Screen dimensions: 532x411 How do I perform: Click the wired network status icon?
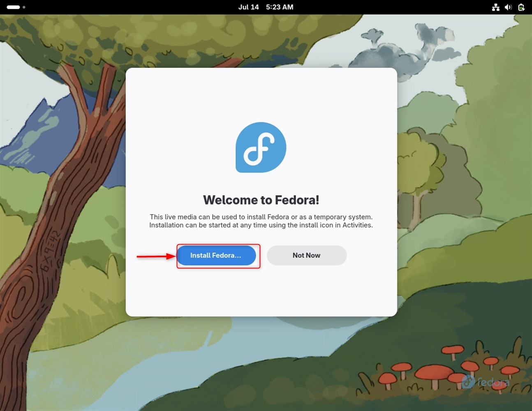tap(496, 7)
